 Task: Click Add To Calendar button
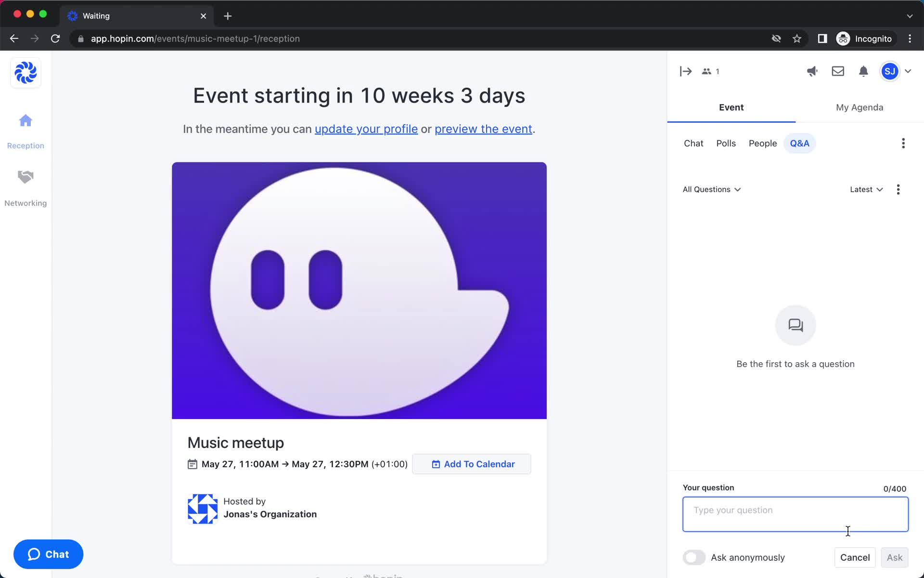473,464
